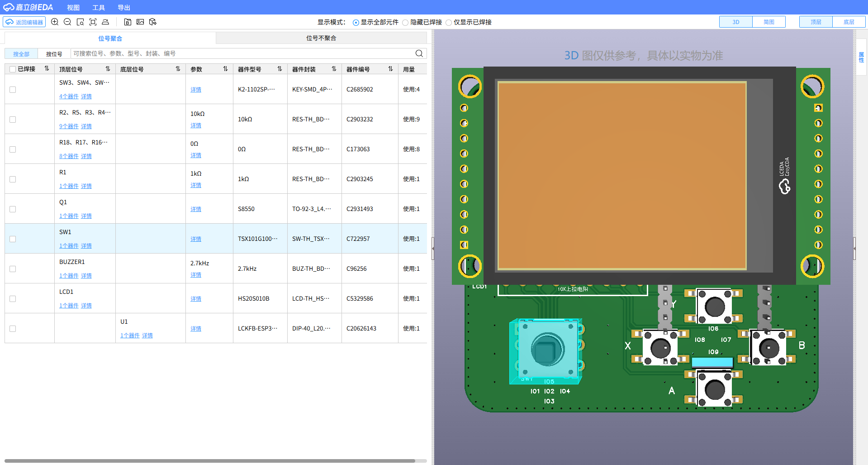This screenshot has width=868, height=465.
Task: Sort by the 顶层位号 column arrows
Action: [x=108, y=69]
